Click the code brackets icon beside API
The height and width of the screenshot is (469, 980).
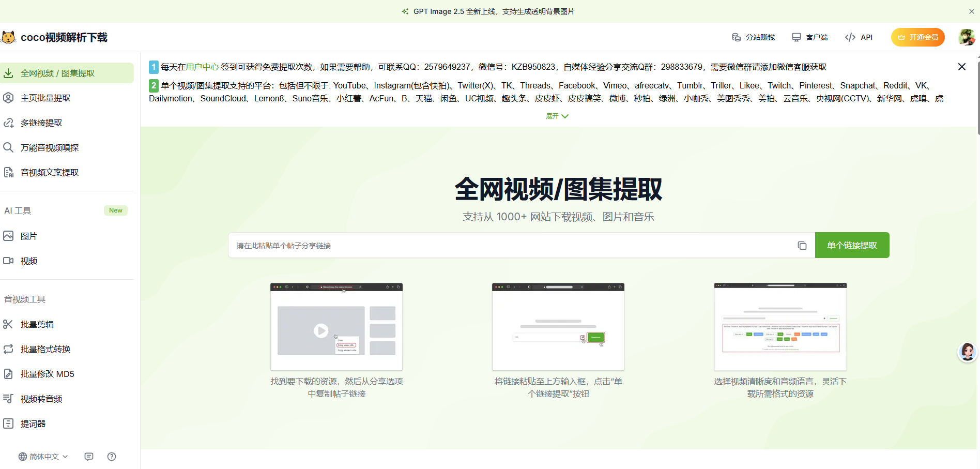(x=850, y=37)
